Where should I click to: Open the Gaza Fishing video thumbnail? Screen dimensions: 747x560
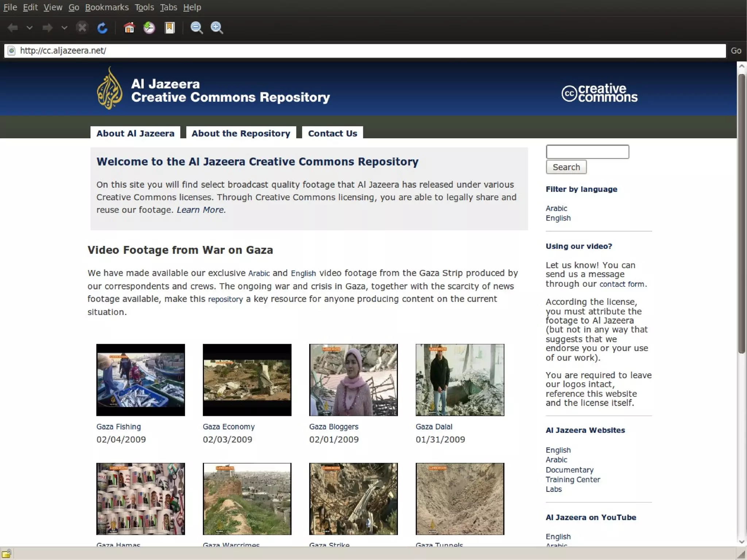click(x=140, y=379)
